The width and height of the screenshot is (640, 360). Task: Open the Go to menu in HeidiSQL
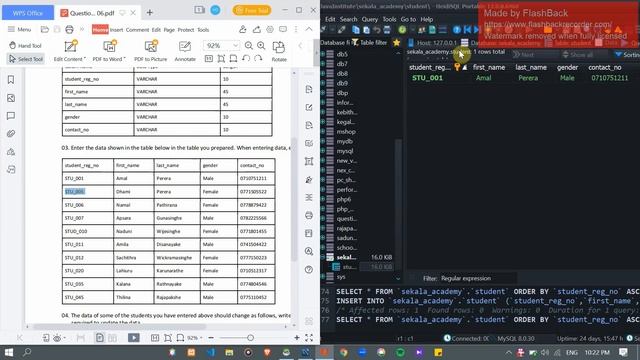408,19
